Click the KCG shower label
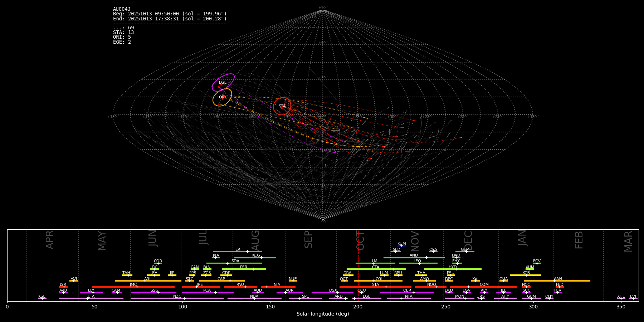The width and height of the screenshot is (644, 322). coord(256,255)
